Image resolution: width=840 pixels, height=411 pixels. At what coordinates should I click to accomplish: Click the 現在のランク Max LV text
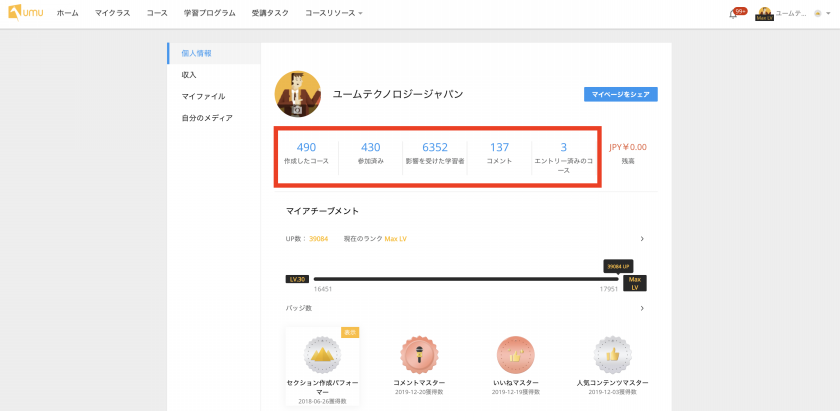pos(375,238)
